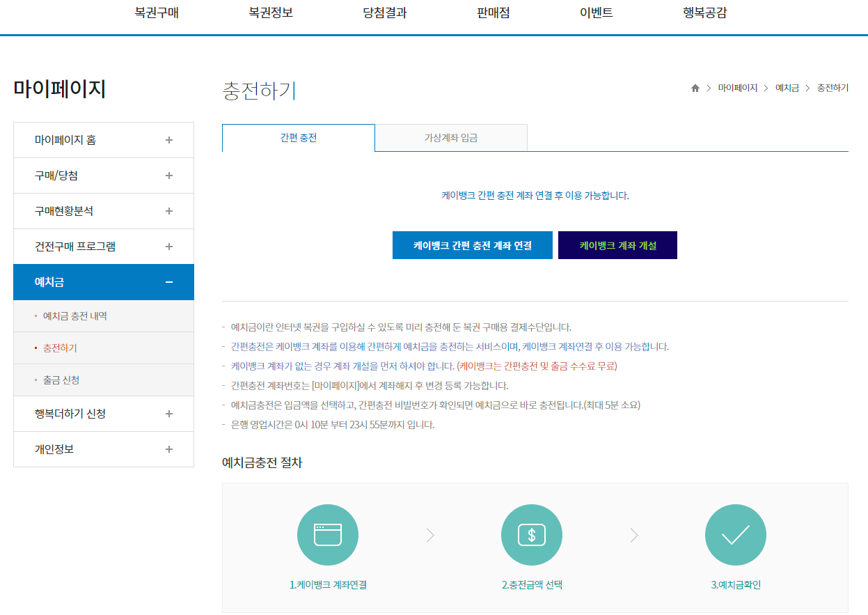Open the 판매점 menu
Screen dimensions: 868x615
click(492, 12)
